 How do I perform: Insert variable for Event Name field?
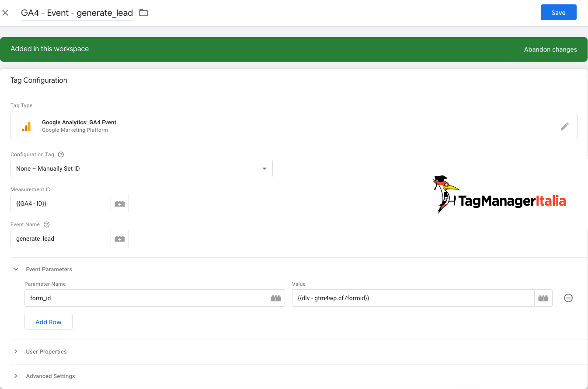click(x=120, y=238)
